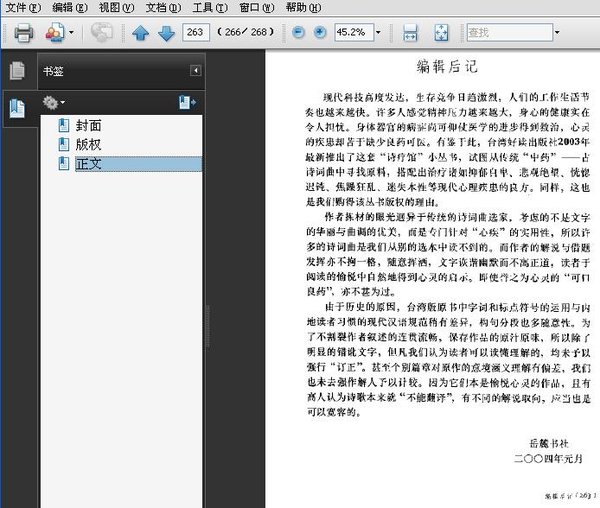Click the Print icon in the toolbar
600x508 pixels.
click(x=23, y=33)
